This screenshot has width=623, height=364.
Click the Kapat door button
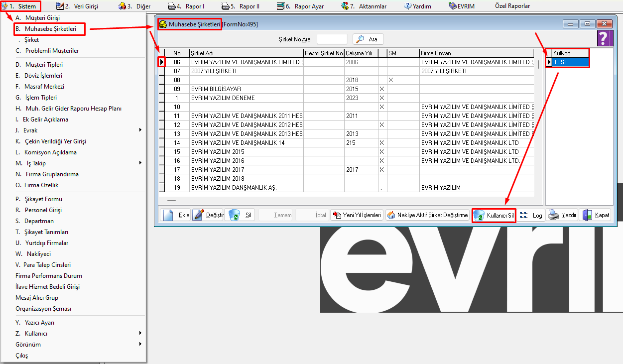596,215
